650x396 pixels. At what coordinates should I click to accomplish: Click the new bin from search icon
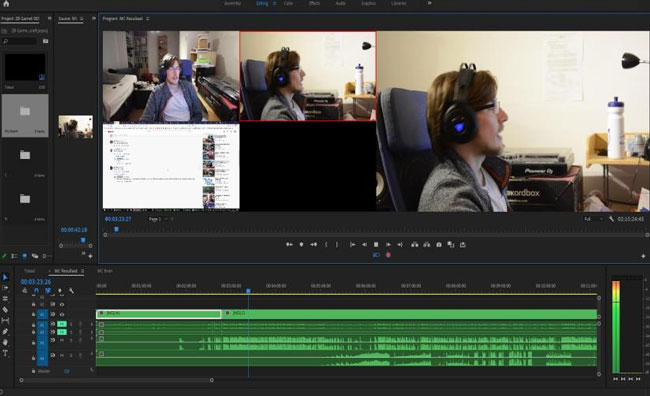pyautogui.click(x=45, y=41)
